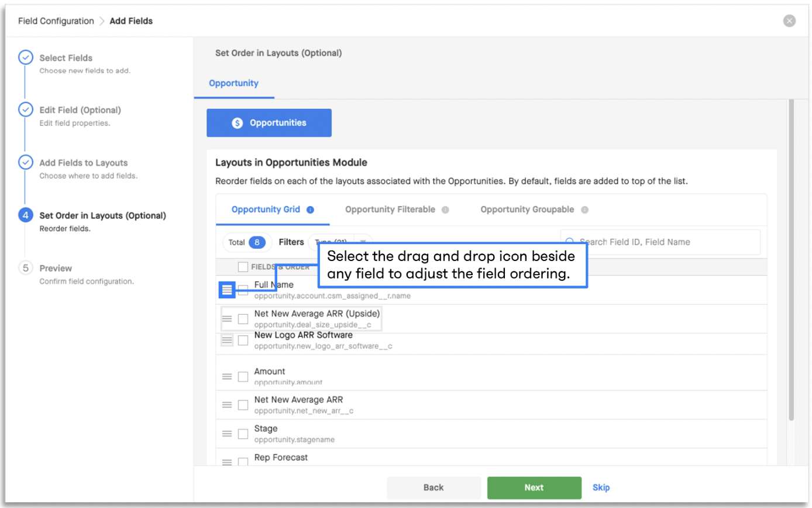Viewport: 812px width, 508px height.
Task: Click the info icon beside Opportunity Filterable
Action: click(445, 210)
